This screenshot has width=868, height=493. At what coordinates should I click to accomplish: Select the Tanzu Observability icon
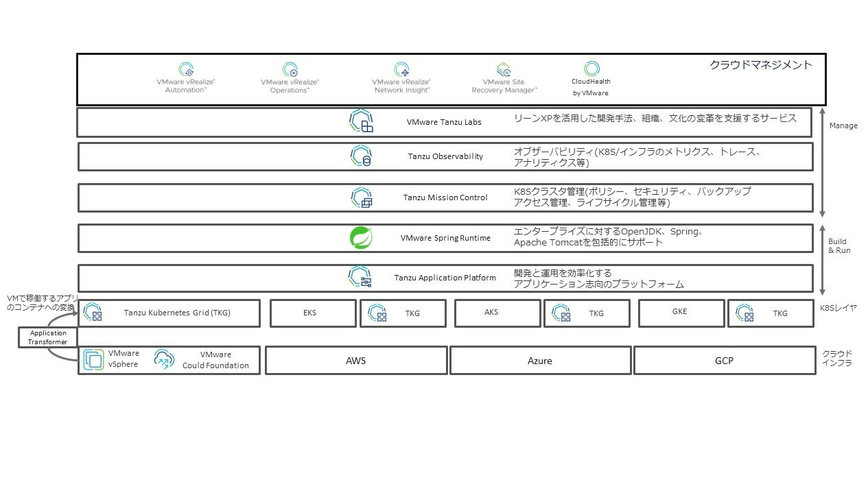[361, 156]
